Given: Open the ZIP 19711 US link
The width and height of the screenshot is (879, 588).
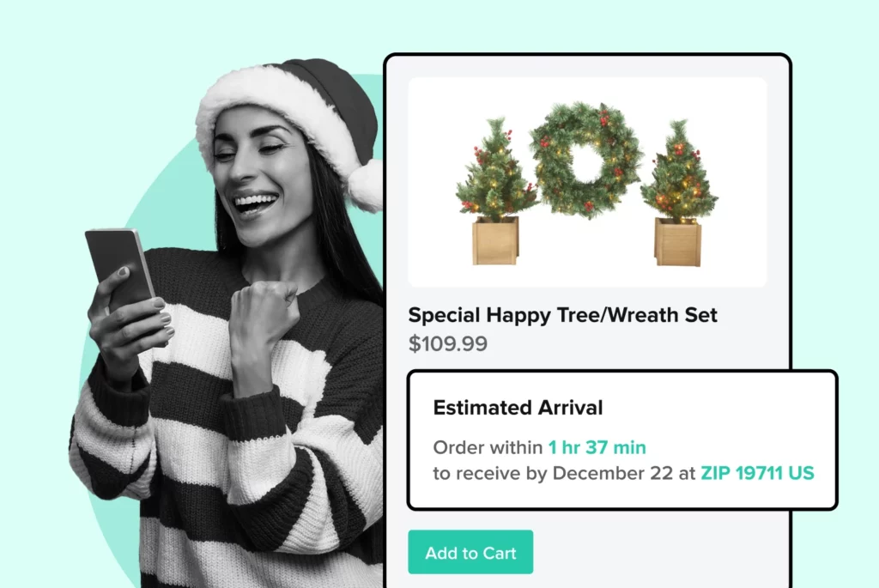Looking at the screenshot, I should [757, 473].
